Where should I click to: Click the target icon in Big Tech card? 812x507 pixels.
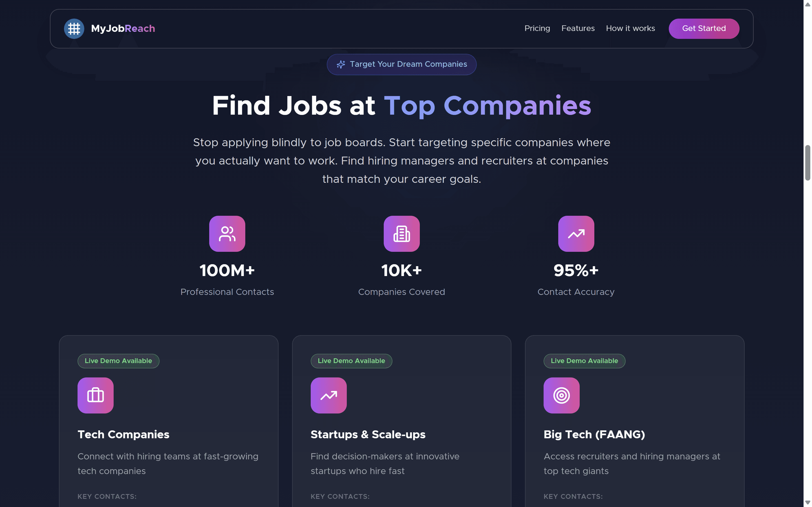tap(561, 395)
